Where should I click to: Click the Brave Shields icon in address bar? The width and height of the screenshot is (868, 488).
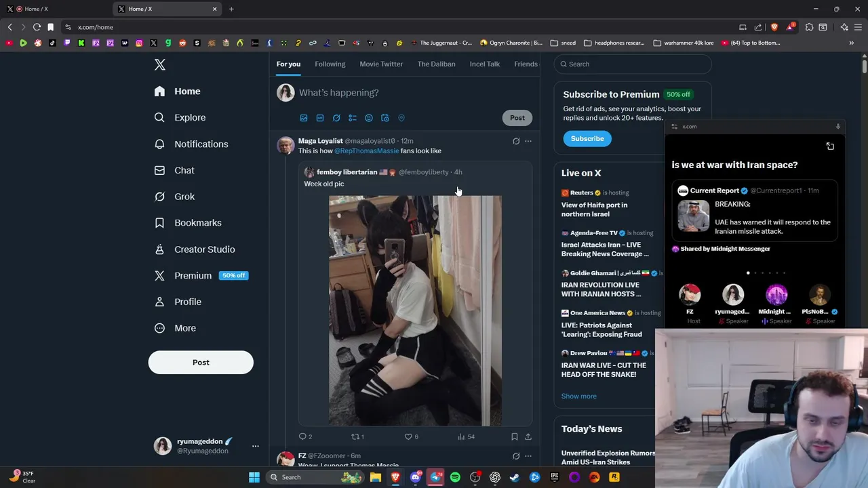tap(774, 27)
